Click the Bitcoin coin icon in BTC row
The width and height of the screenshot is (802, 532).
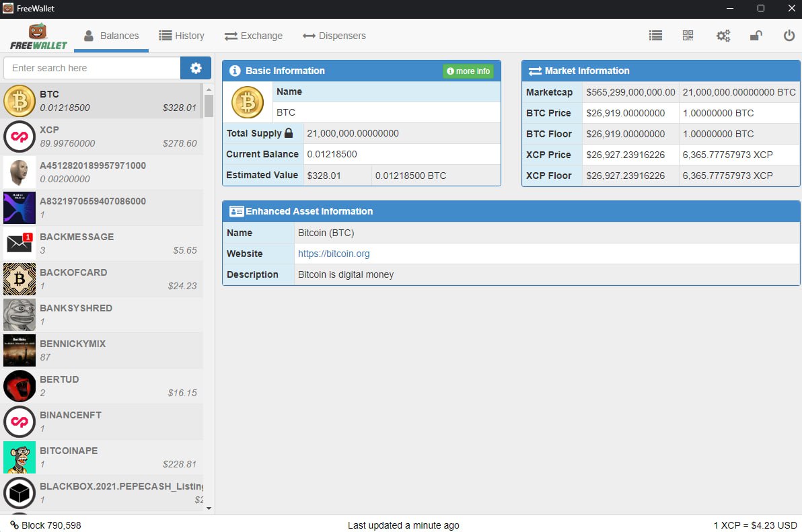(x=20, y=101)
